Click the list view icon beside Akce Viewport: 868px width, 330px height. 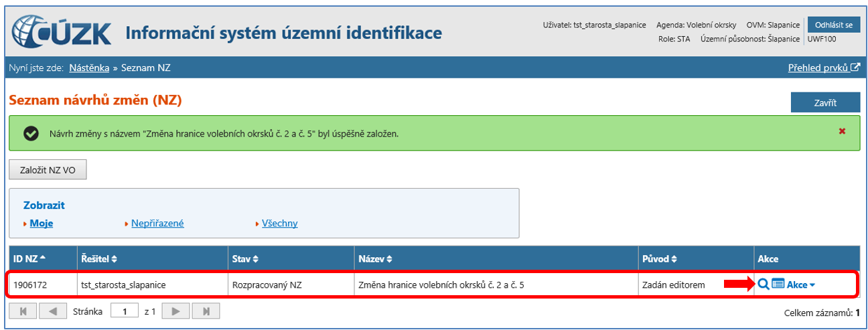[x=778, y=284]
